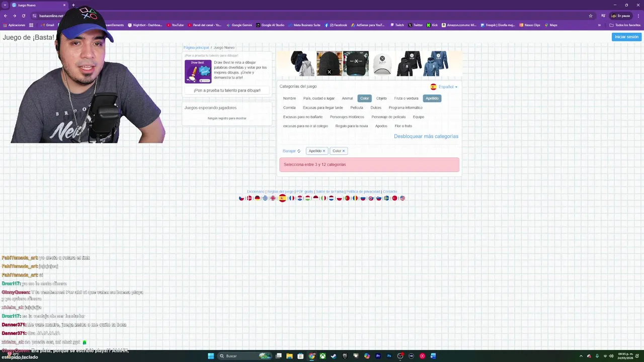The height and width of the screenshot is (362, 644).
Task: Select the US flag language icon
Action: 403,198
